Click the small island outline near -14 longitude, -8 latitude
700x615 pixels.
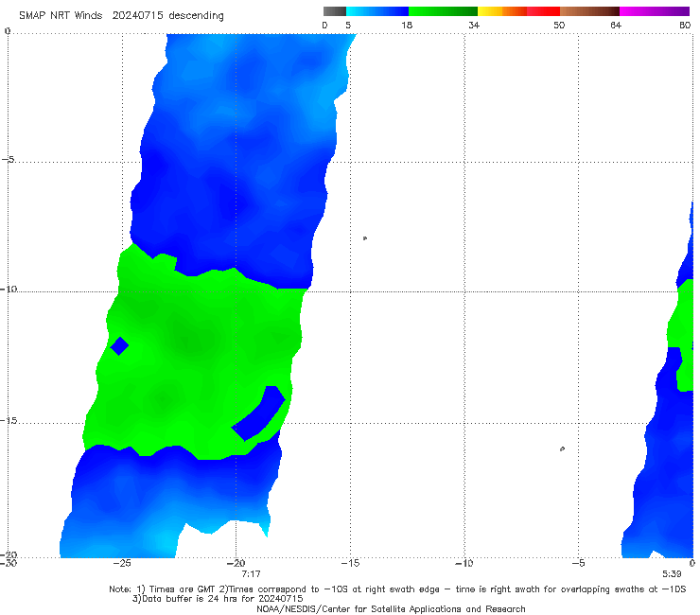pyautogui.click(x=365, y=238)
